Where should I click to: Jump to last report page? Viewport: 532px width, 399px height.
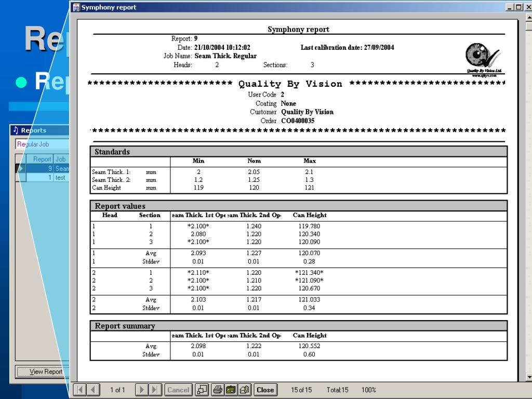[x=155, y=390]
